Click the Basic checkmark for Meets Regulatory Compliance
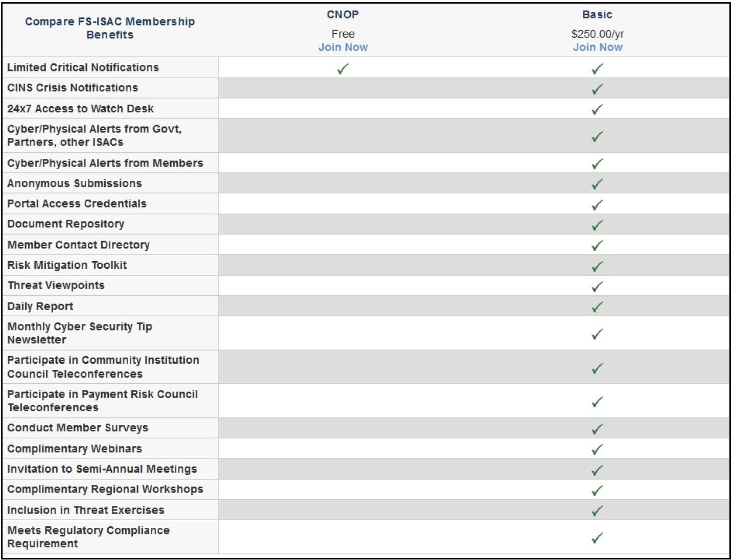 pos(597,538)
